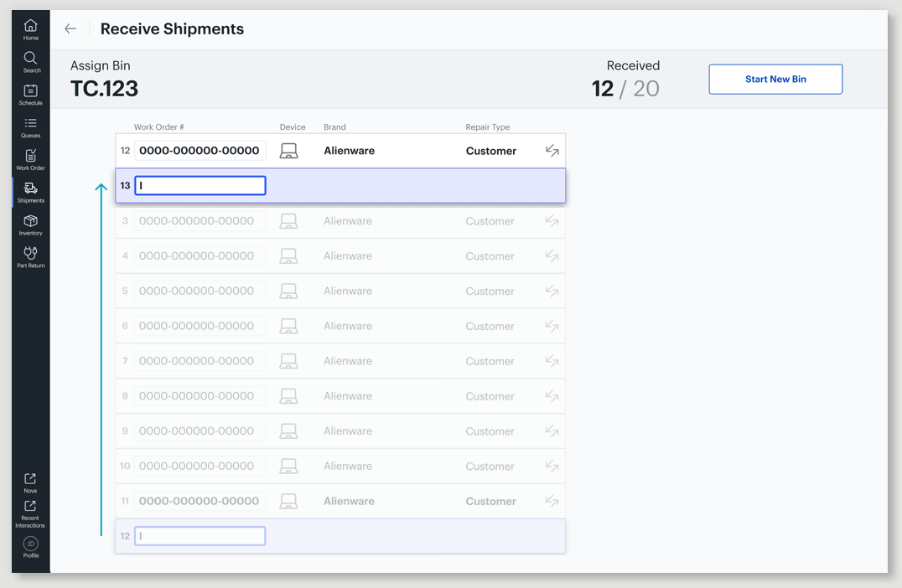Click the swap arrows icon in row 3

coord(552,221)
